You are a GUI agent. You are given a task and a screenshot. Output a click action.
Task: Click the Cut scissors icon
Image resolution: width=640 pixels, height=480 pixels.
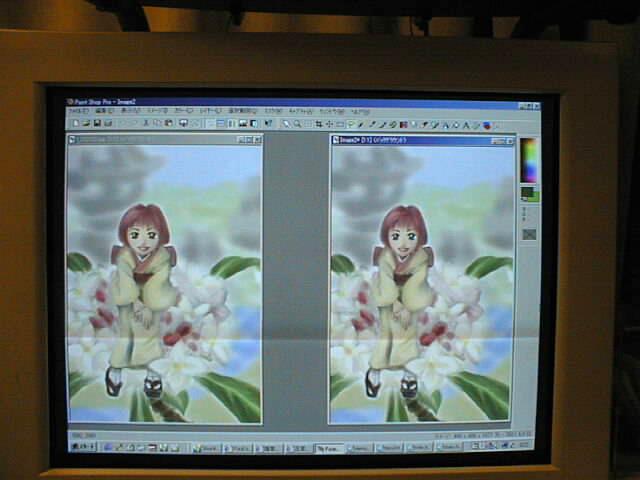[x=146, y=123]
